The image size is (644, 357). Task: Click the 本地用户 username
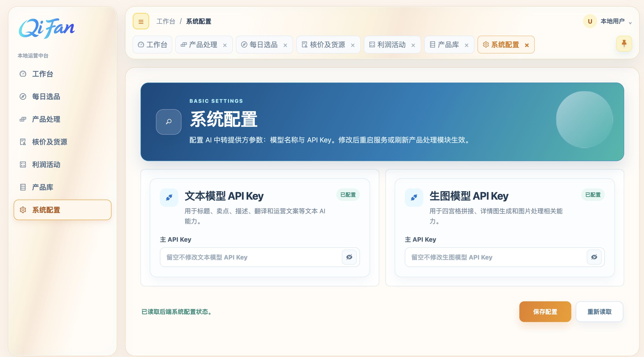(x=613, y=21)
